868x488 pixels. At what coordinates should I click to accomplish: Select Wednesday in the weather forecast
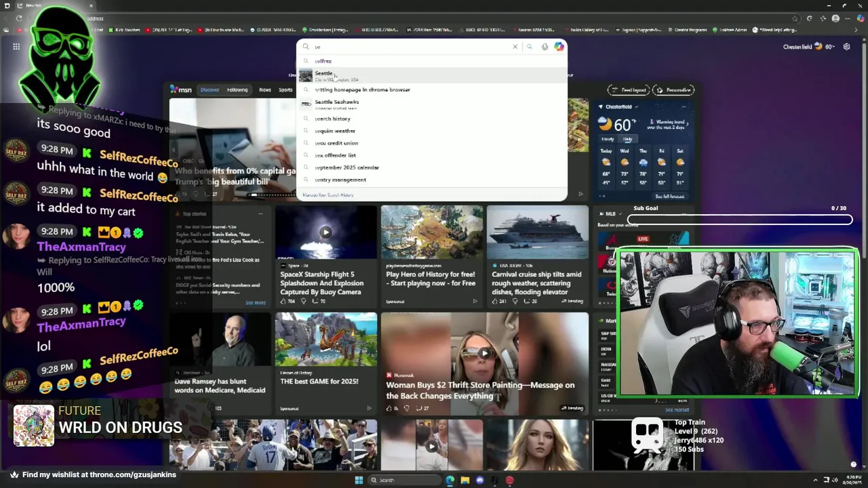[x=625, y=167]
